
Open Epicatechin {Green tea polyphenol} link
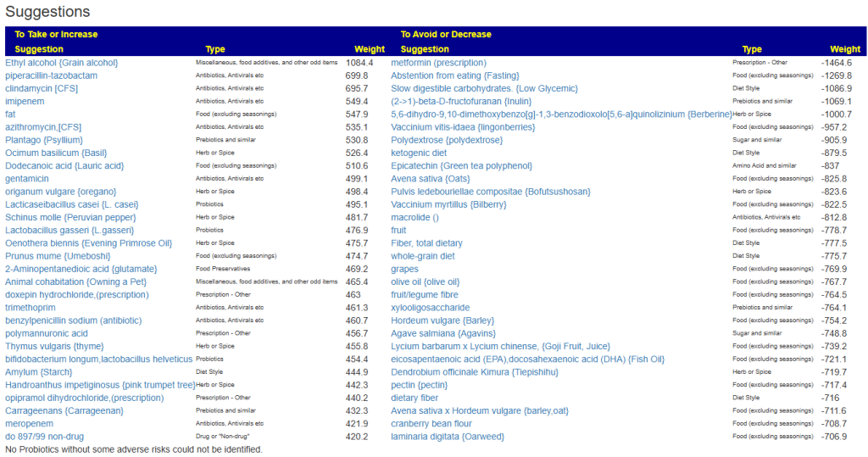pyautogui.click(x=462, y=165)
